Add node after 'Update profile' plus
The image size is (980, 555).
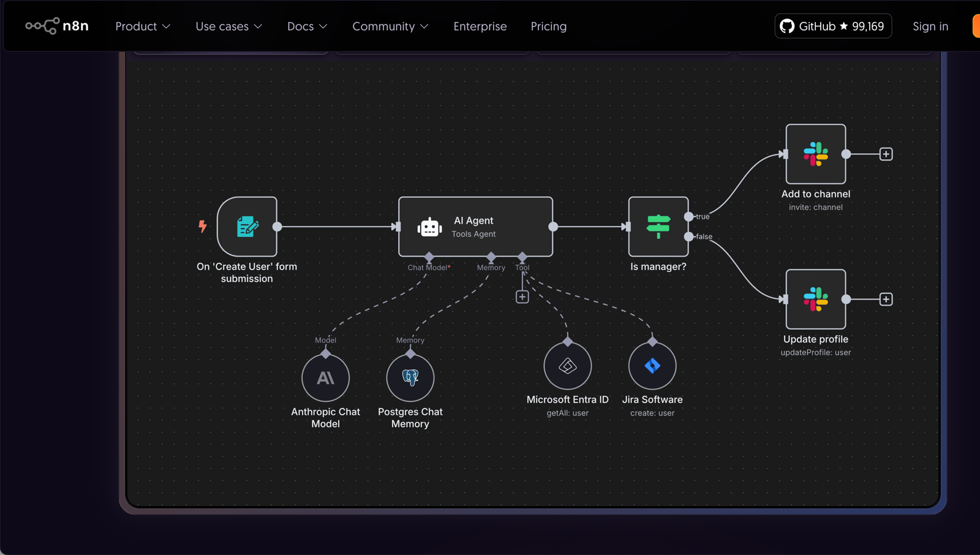[x=886, y=299]
